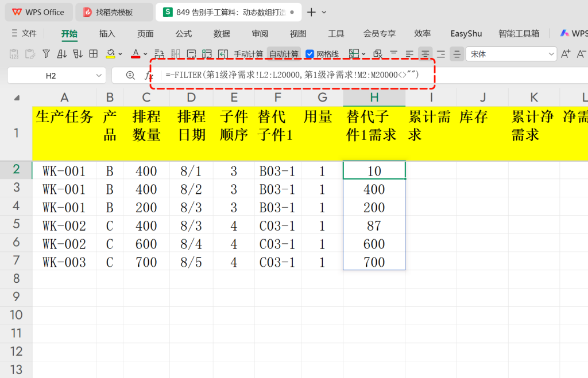
Task: Switch to the WPS Office home tab
Action: [38, 13]
